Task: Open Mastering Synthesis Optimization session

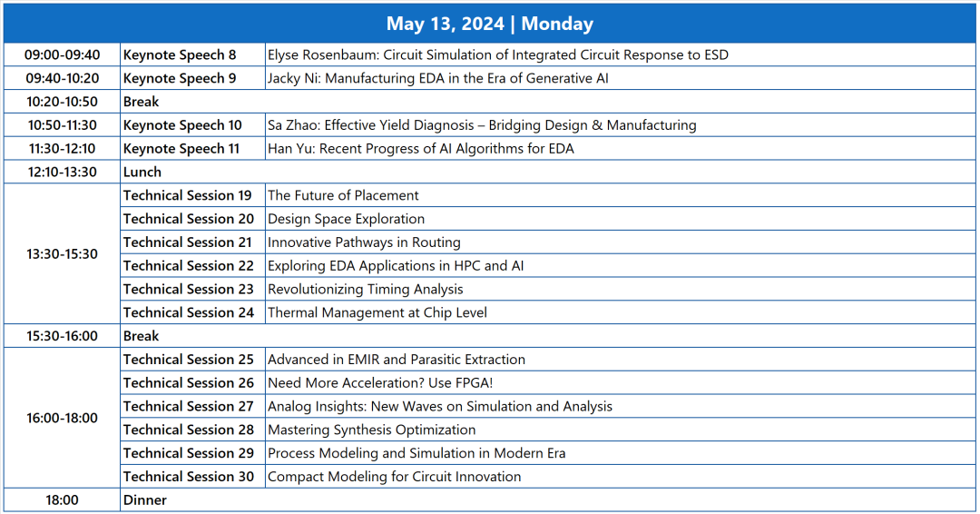Action: point(371,430)
